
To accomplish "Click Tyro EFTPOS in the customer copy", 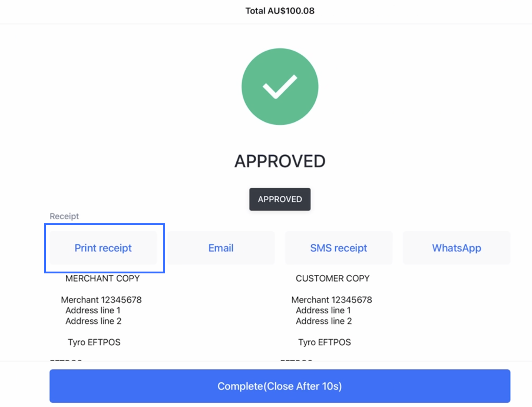I will [325, 342].
